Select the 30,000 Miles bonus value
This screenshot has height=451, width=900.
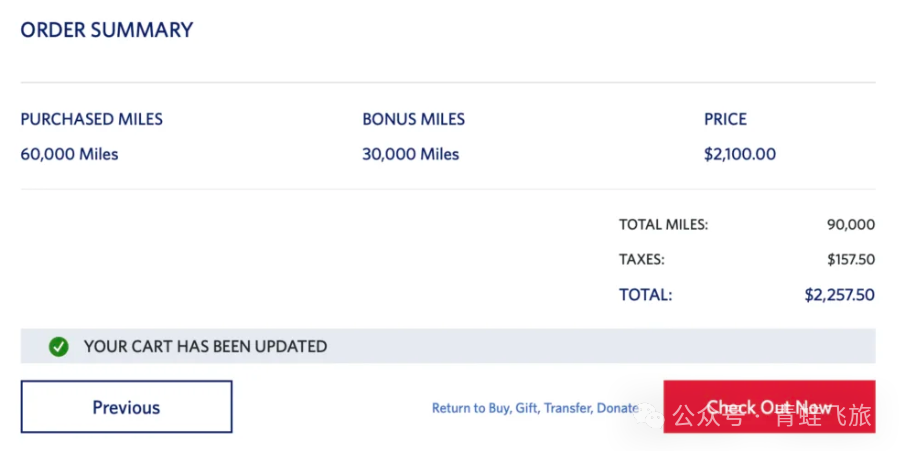tap(411, 154)
